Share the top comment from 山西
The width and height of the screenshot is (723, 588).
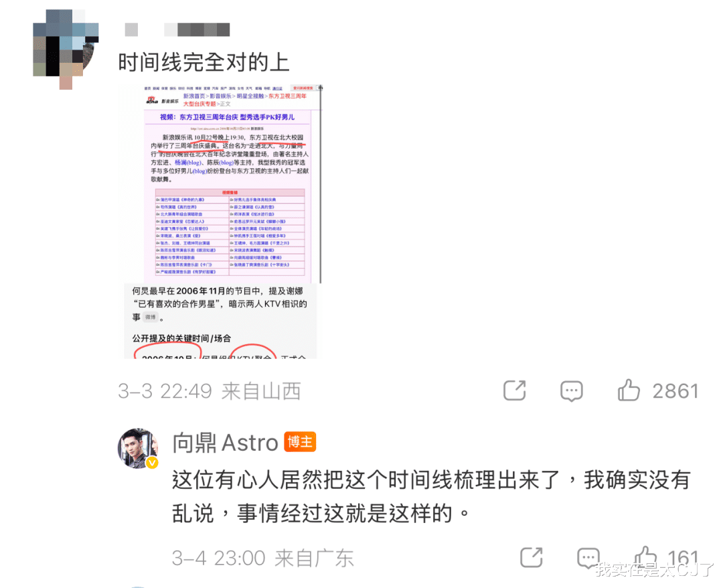(515, 390)
